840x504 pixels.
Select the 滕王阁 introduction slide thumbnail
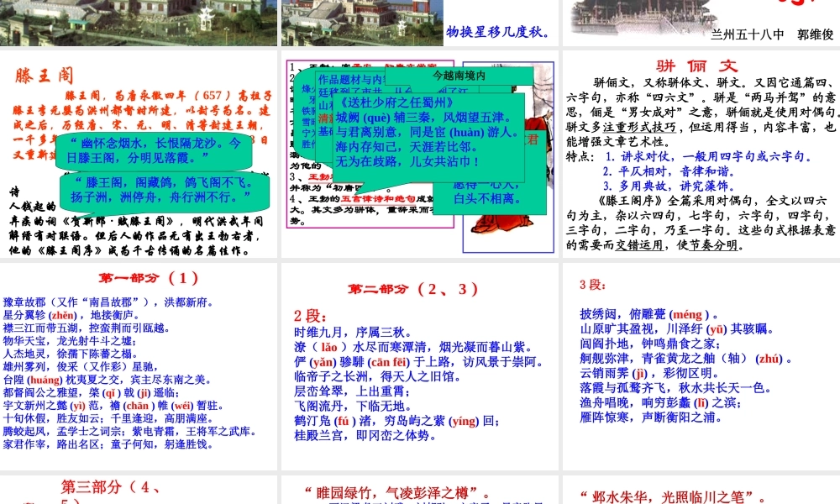point(139,155)
